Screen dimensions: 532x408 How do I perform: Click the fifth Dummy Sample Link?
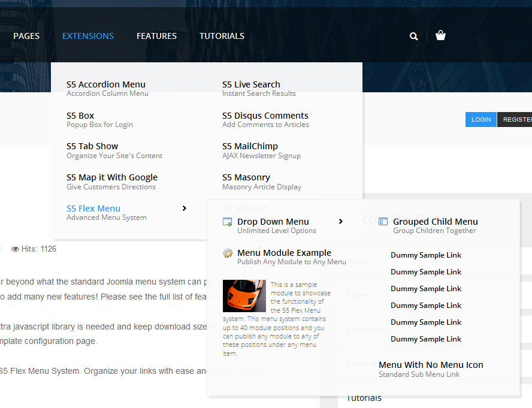(x=426, y=322)
